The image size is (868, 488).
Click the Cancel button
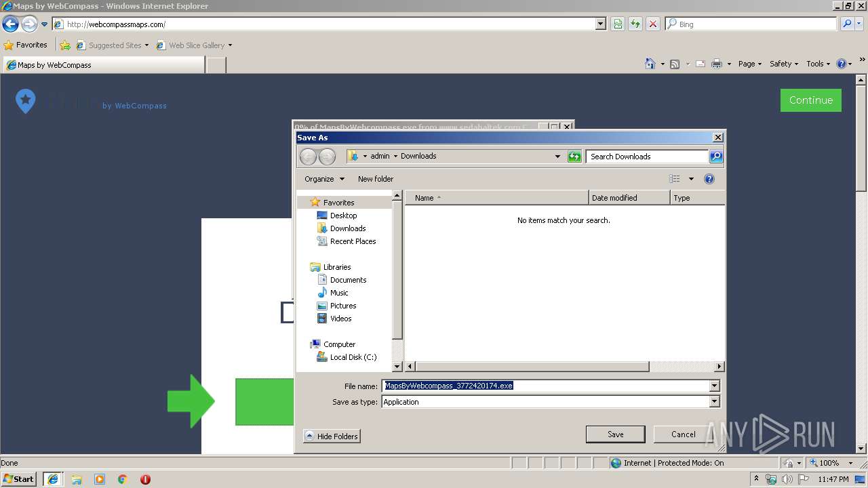683,434
